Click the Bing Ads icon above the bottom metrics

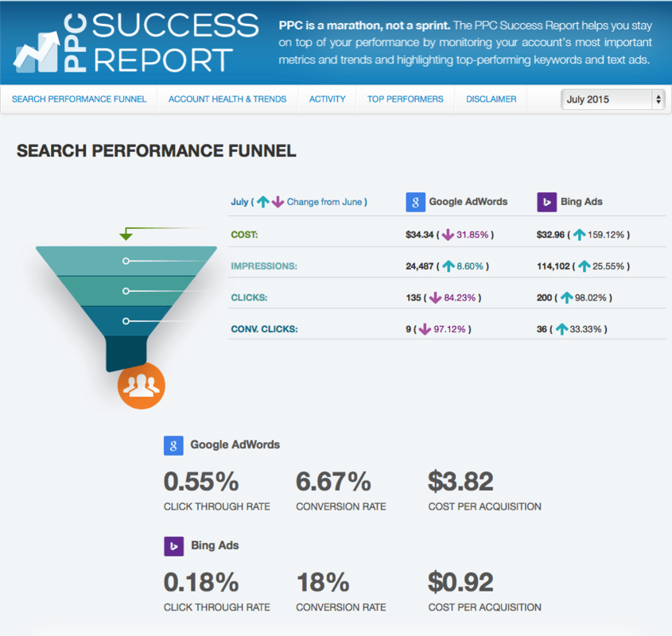tap(173, 546)
